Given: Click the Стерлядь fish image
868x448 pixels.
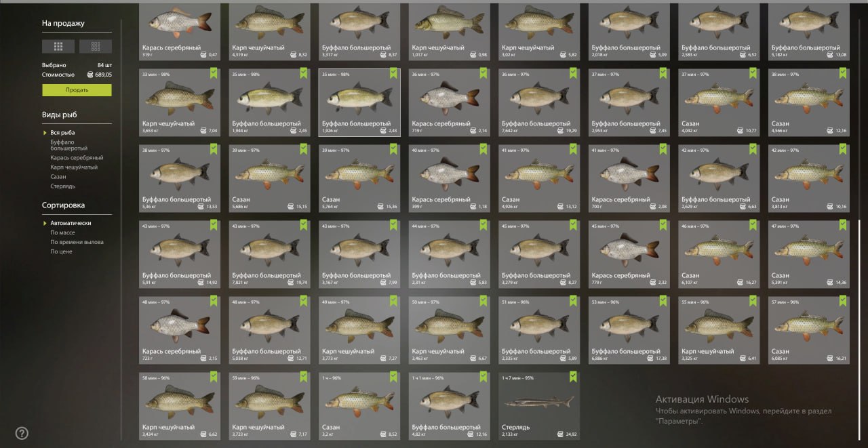Looking at the screenshot, I should coord(539,401).
